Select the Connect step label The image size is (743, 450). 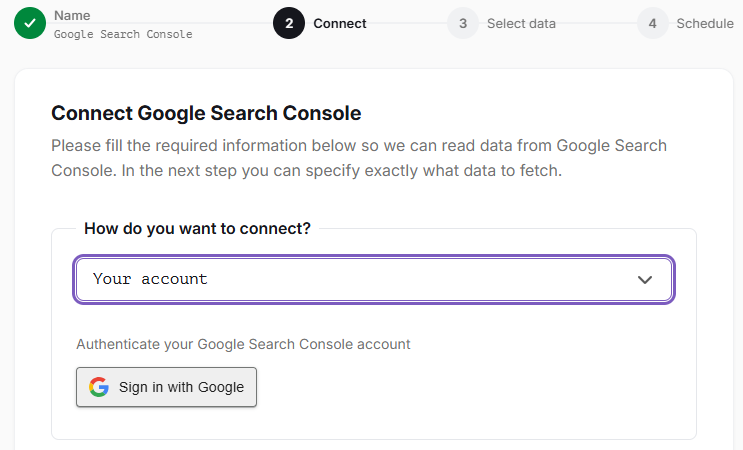[x=340, y=24]
